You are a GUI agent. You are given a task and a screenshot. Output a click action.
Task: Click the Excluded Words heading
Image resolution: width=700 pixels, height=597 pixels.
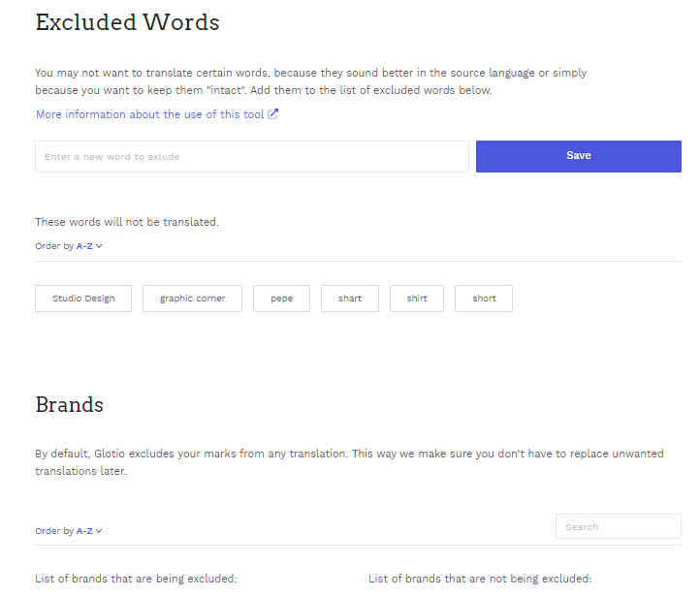[127, 22]
